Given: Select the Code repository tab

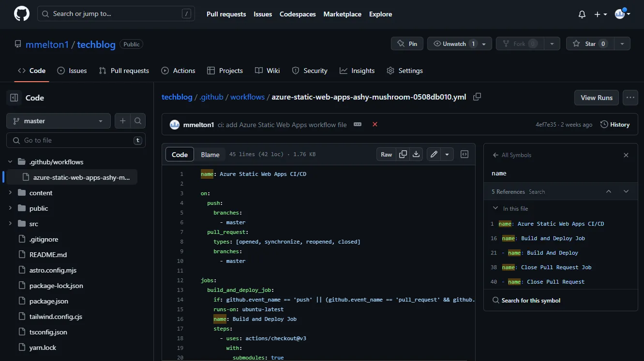Looking at the screenshot, I should 32,71.
